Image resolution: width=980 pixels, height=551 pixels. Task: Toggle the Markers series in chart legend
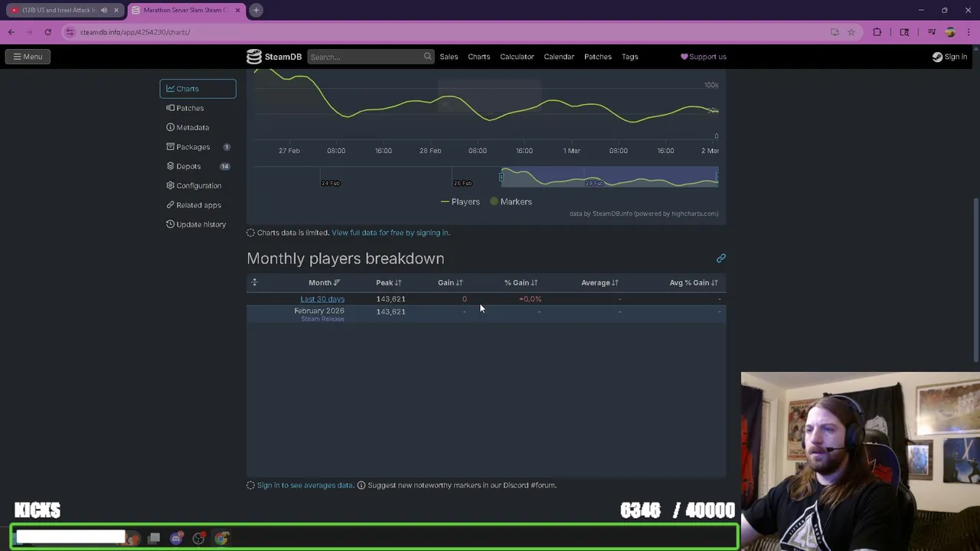click(x=511, y=202)
